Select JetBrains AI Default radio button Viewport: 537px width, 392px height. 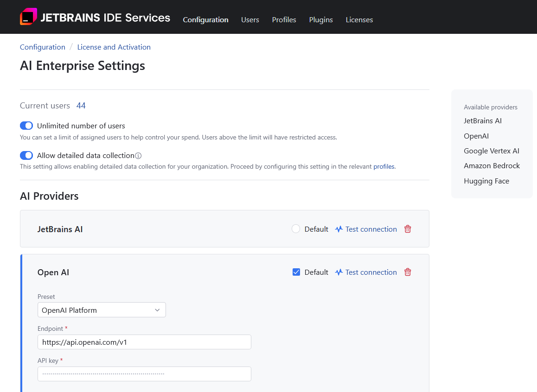pyautogui.click(x=296, y=229)
